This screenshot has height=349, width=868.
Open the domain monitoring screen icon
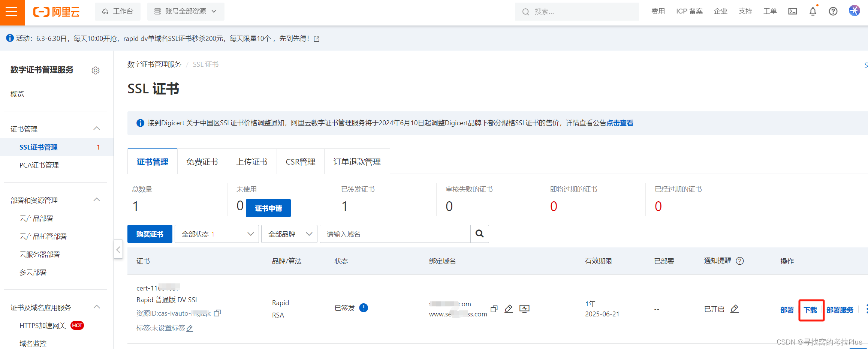pos(524,309)
